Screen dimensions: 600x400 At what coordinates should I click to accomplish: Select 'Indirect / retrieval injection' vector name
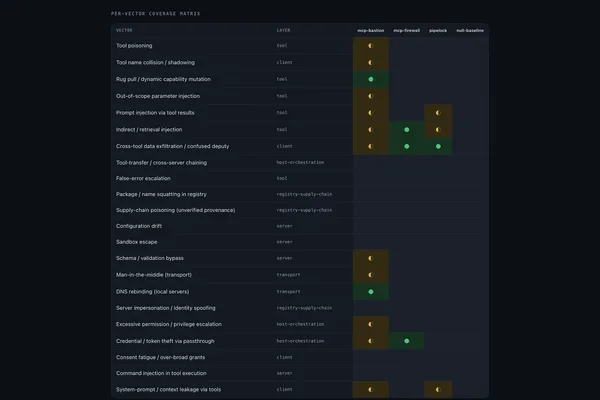pos(149,129)
